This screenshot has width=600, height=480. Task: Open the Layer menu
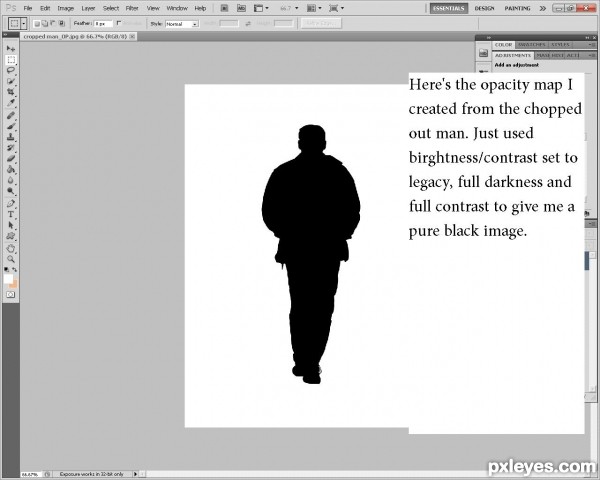click(88, 8)
